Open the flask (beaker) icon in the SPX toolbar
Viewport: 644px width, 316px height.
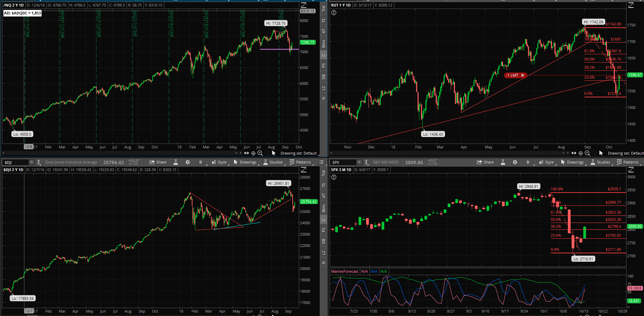(x=503, y=162)
